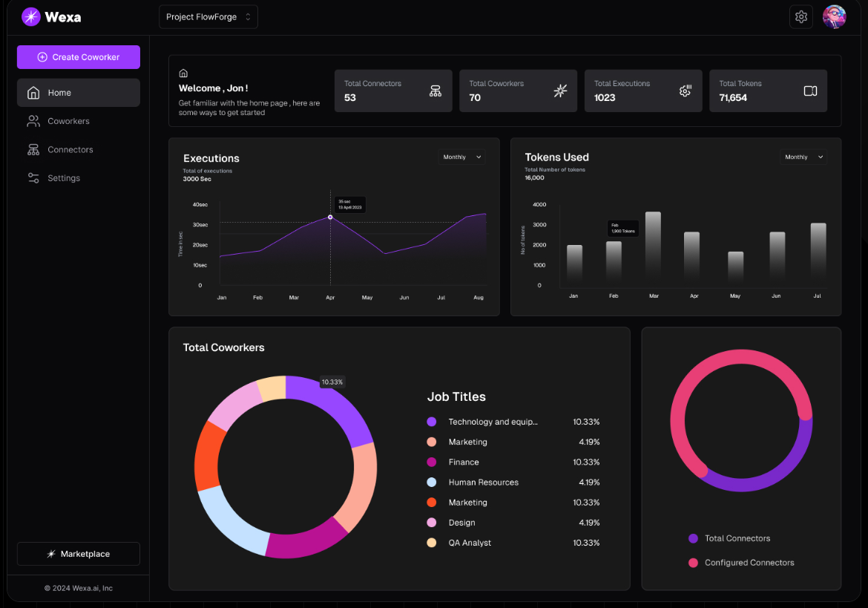Open the settings gear icon in header

click(800, 16)
